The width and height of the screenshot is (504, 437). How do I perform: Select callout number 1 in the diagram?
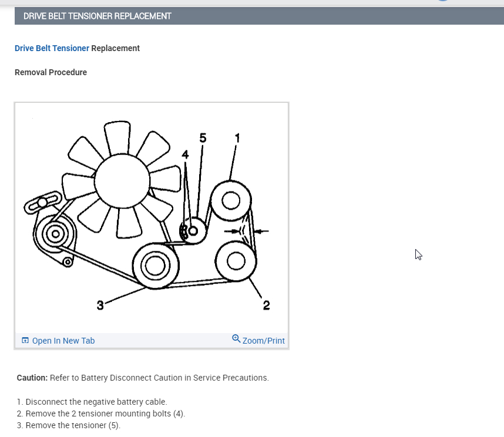[x=237, y=138]
